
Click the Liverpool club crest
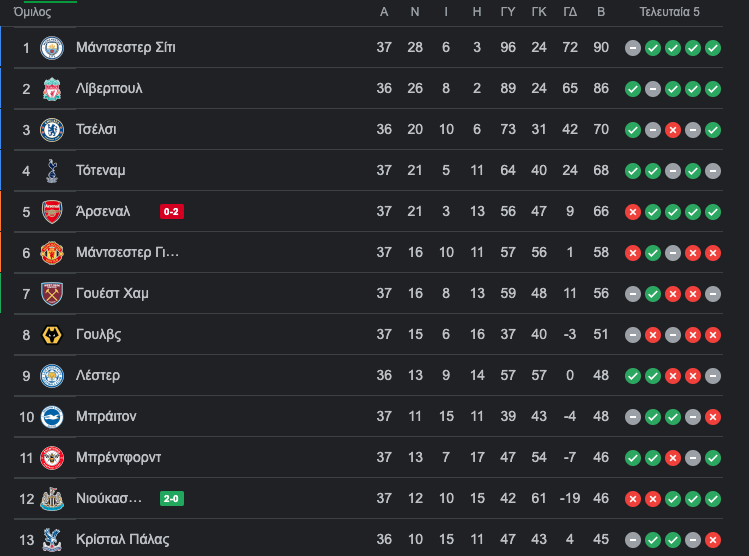[52, 89]
